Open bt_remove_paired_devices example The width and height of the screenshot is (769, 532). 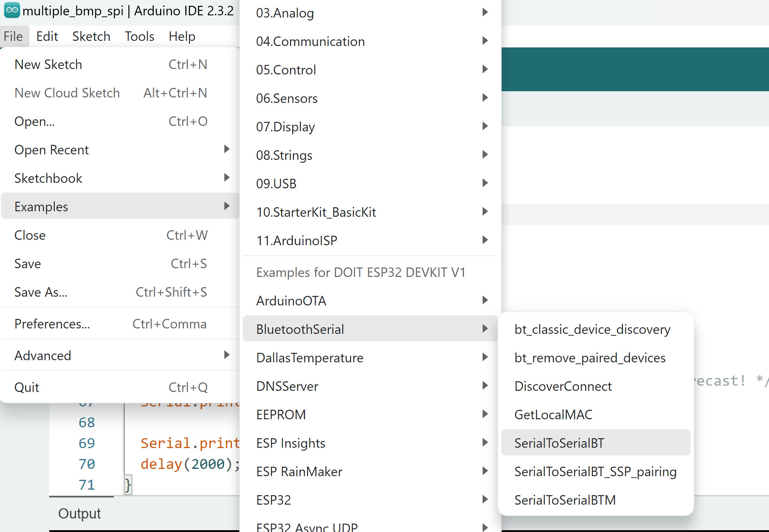pyautogui.click(x=596, y=358)
